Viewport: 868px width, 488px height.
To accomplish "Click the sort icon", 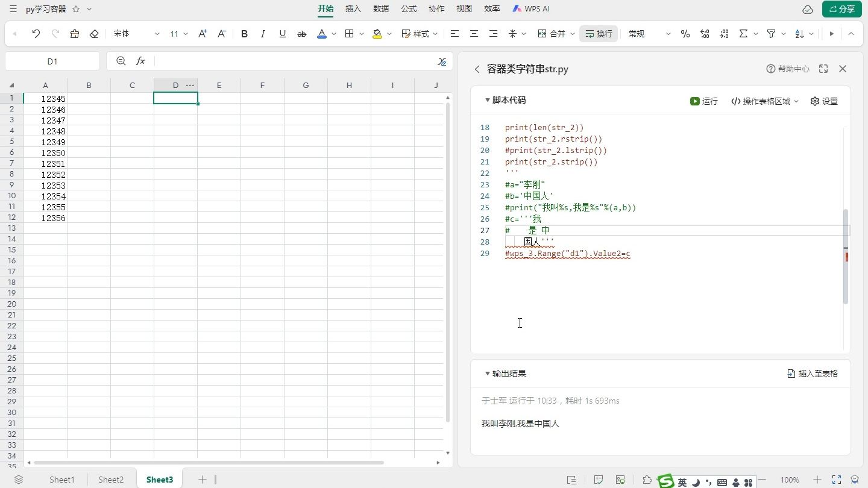I will tap(800, 34).
